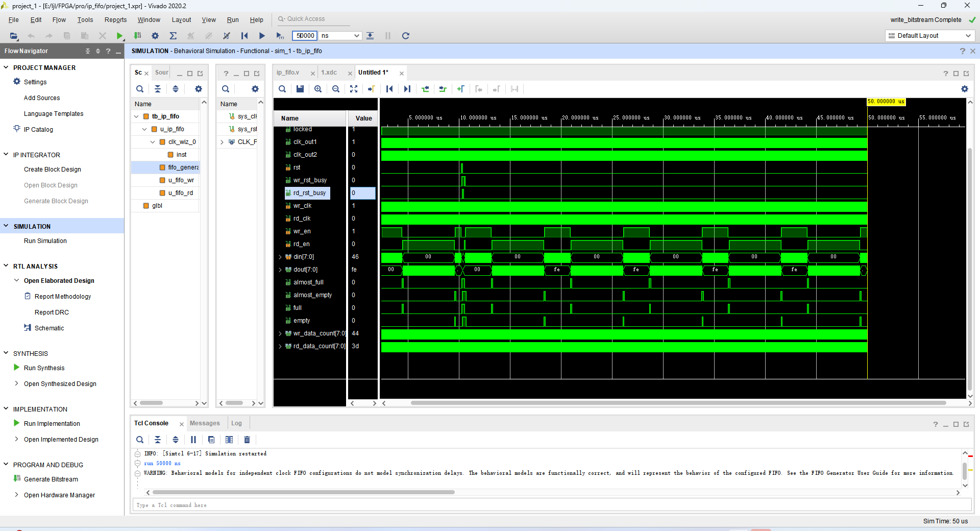Click the Restart simulation icon in main toolbar
980x531 pixels.
coord(244,36)
